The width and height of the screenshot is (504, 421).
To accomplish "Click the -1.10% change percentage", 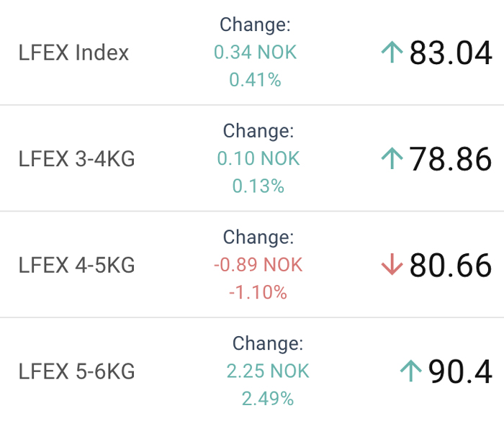I will 258,292.
